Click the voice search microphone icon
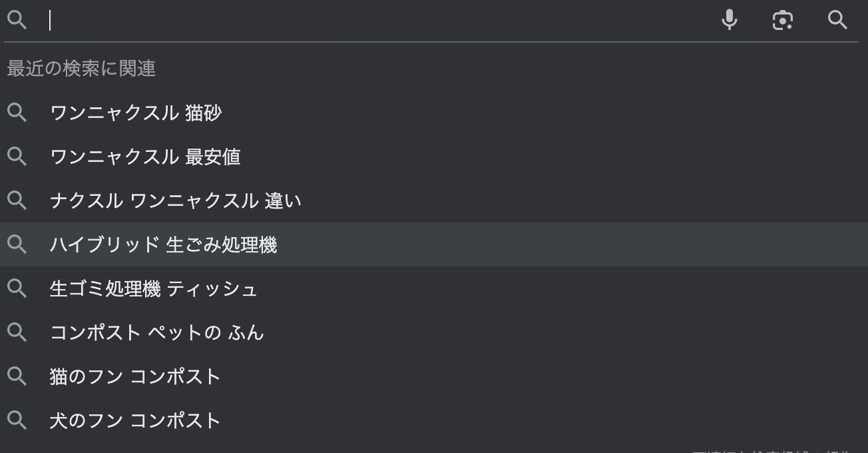 730,20
